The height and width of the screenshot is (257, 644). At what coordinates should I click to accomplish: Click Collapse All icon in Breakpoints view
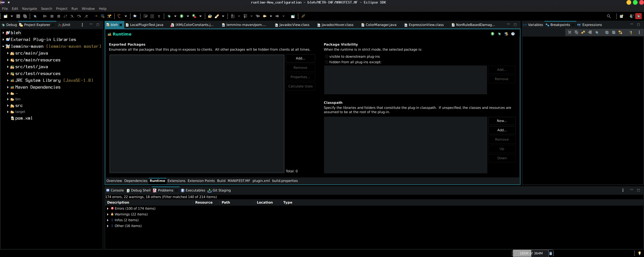pos(614,32)
